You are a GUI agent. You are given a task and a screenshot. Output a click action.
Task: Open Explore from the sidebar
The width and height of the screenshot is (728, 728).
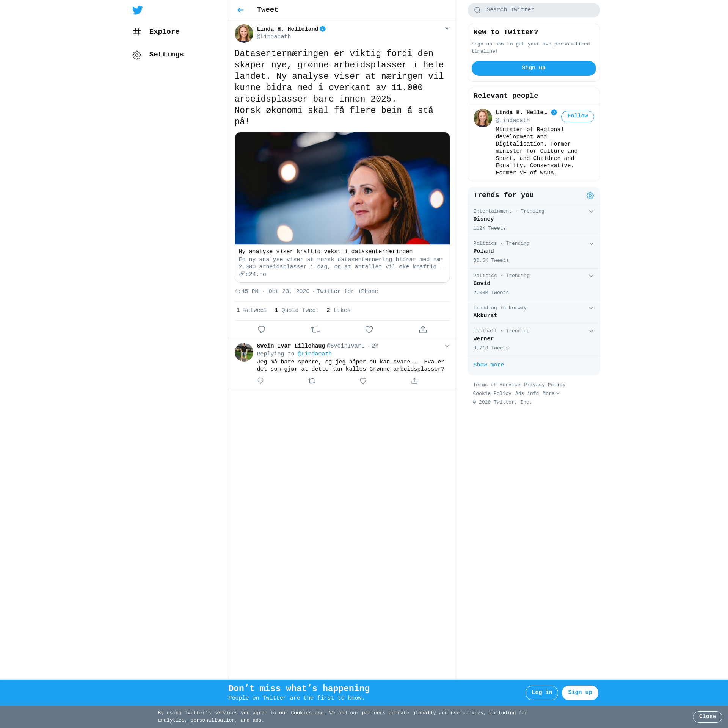point(156,32)
